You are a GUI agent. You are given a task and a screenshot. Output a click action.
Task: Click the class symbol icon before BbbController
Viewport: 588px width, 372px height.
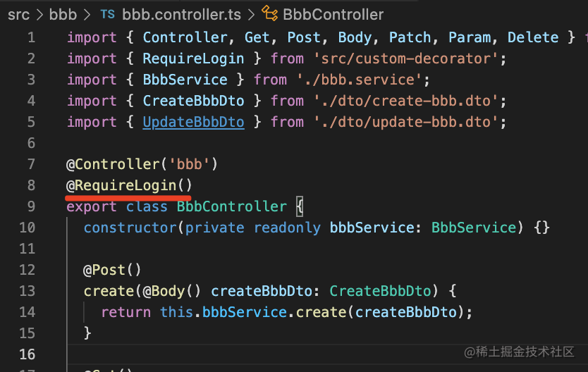[269, 14]
